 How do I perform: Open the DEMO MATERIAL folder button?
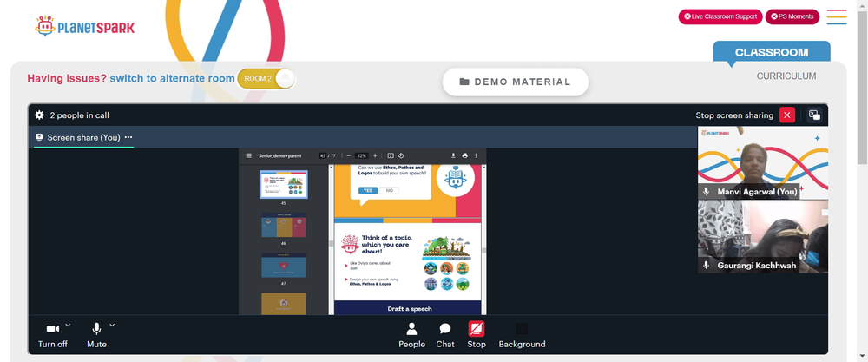click(516, 82)
